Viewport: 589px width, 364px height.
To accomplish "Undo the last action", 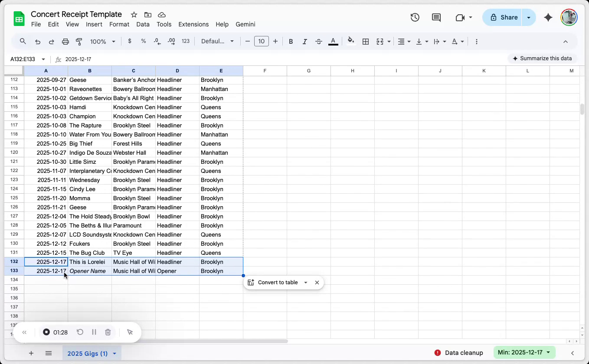I will coord(38,42).
